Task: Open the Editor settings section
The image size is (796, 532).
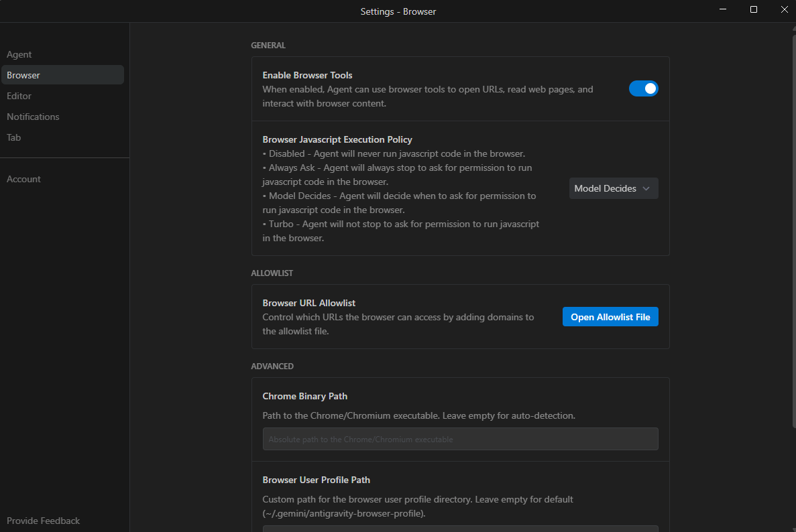Action: [19, 96]
